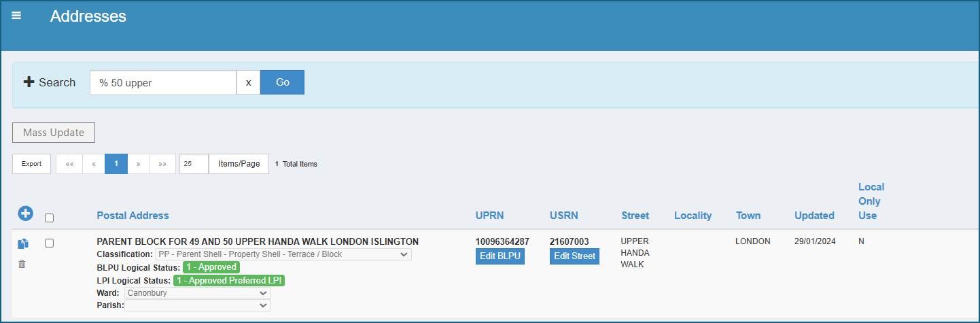The width and height of the screenshot is (980, 323).
Task: Copy the address record icon
Action: 23,243
